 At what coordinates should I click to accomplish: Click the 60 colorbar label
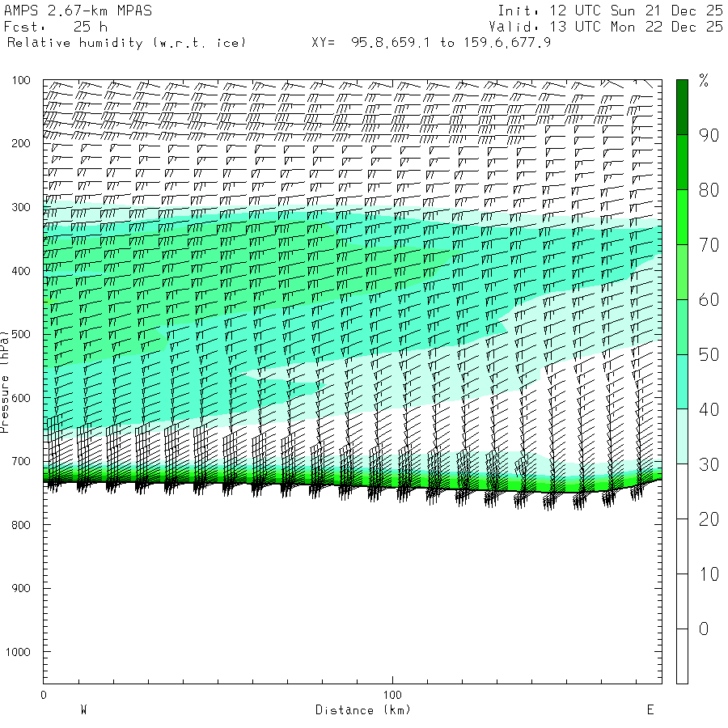[x=709, y=299]
